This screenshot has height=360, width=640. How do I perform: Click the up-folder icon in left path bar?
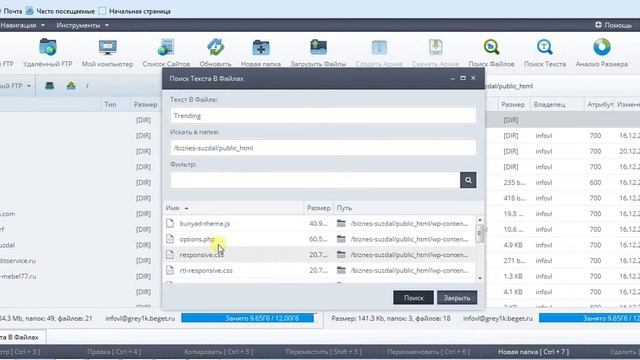point(71,86)
